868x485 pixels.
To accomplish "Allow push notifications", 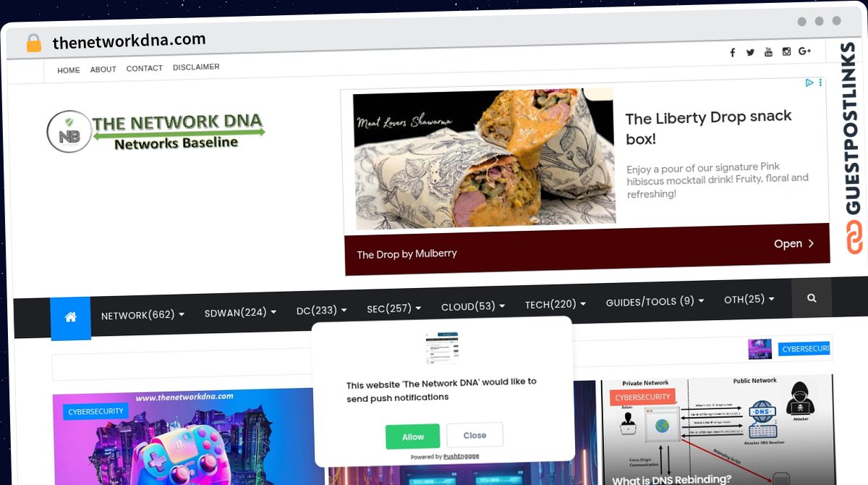I will 412,436.
